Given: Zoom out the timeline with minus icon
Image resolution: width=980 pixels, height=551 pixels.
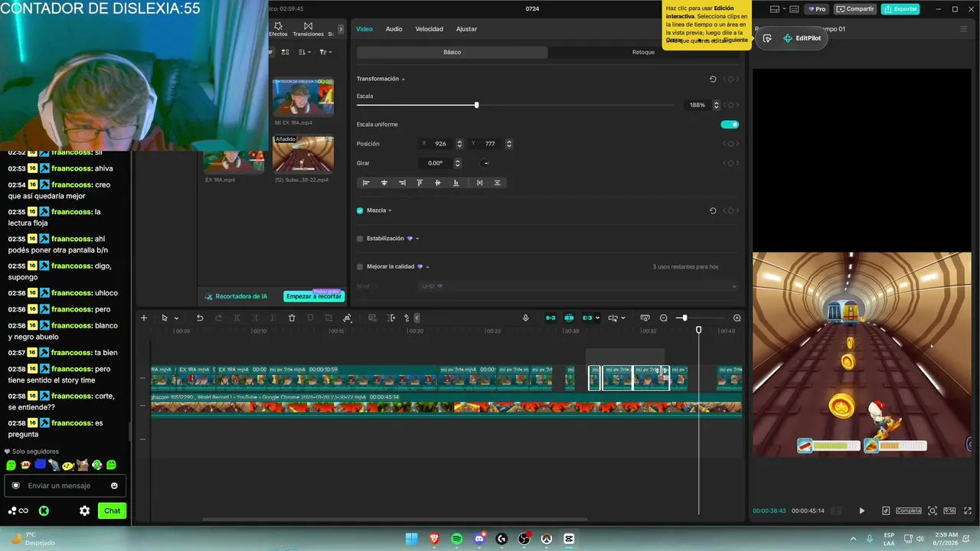Looking at the screenshot, I should coord(664,318).
